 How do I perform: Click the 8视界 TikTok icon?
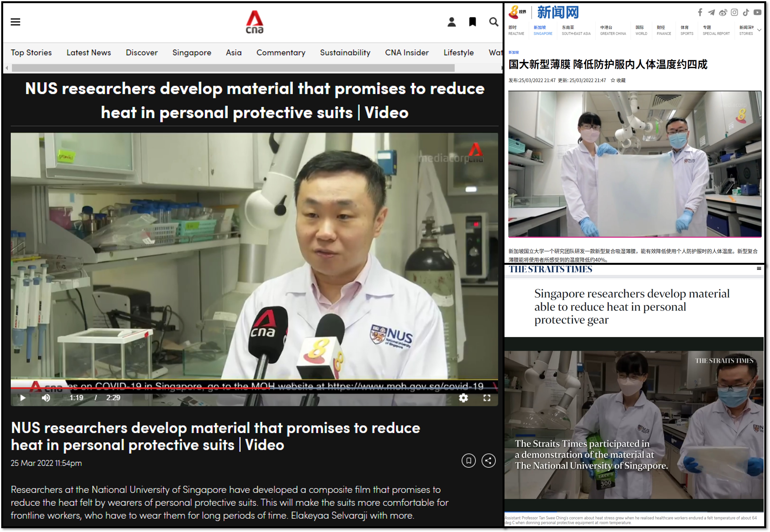tap(746, 12)
